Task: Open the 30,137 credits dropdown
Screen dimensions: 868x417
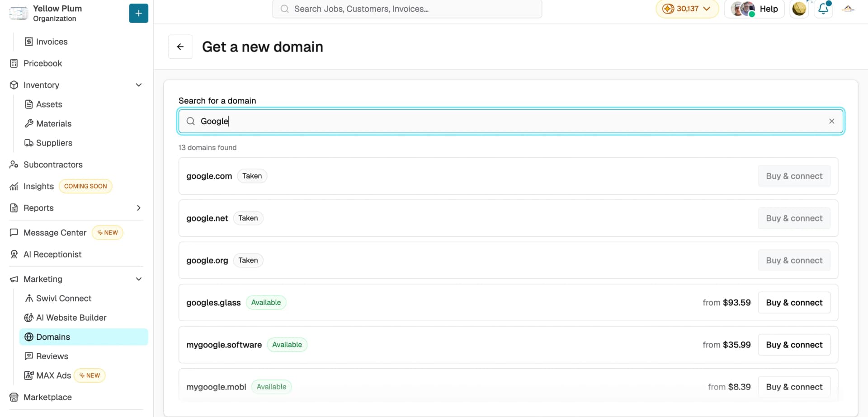Action: (x=687, y=9)
